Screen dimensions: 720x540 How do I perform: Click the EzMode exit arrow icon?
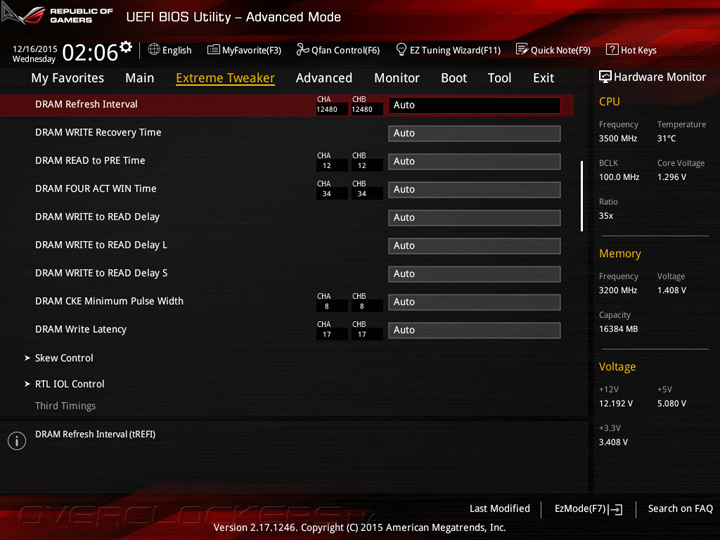tap(616, 509)
